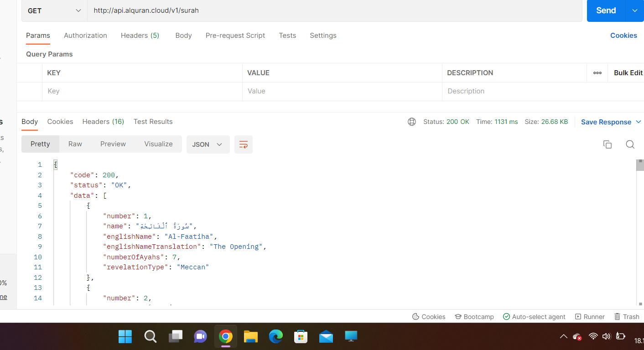Open the response Headers (16) tab
Image resolution: width=644 pixels, height=350 pixels.
coord(103,122)
